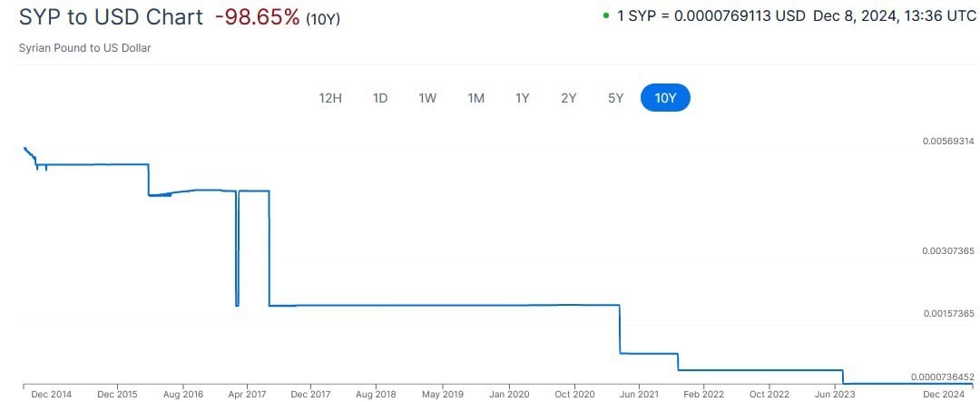This screenshot has width=980, height=402.
Task: Click the 0.00307365 y-axis label
Action: pyautogui.click(x=948, y=250)
